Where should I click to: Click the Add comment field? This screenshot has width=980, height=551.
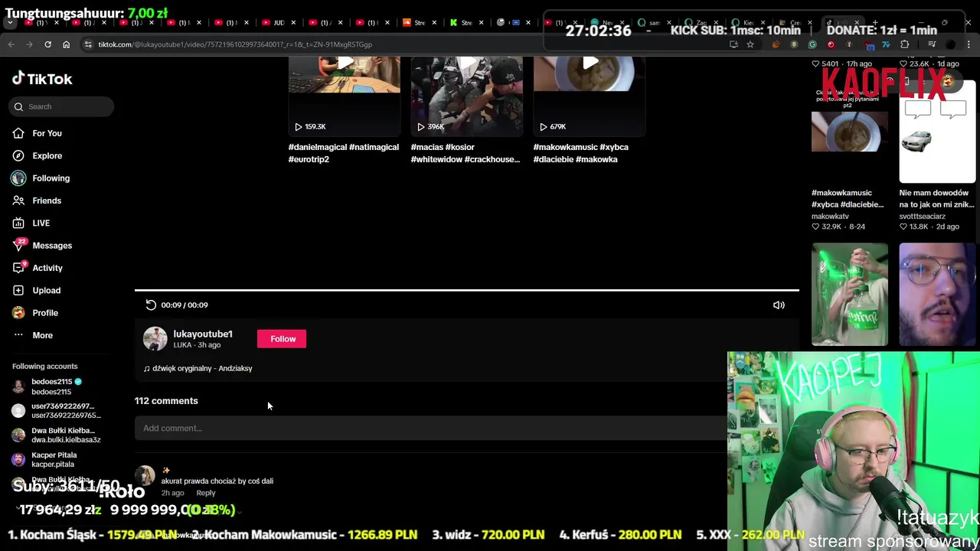point(430,428)
